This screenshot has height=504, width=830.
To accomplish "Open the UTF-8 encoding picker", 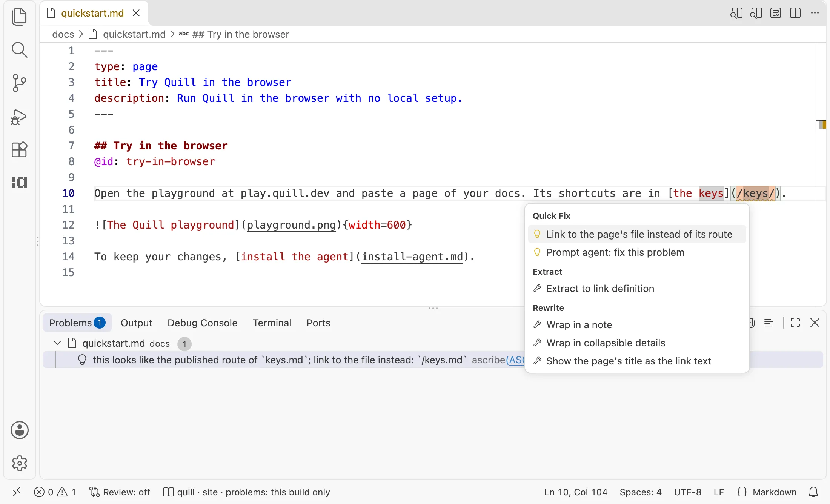I will click(x=687, y=492).
